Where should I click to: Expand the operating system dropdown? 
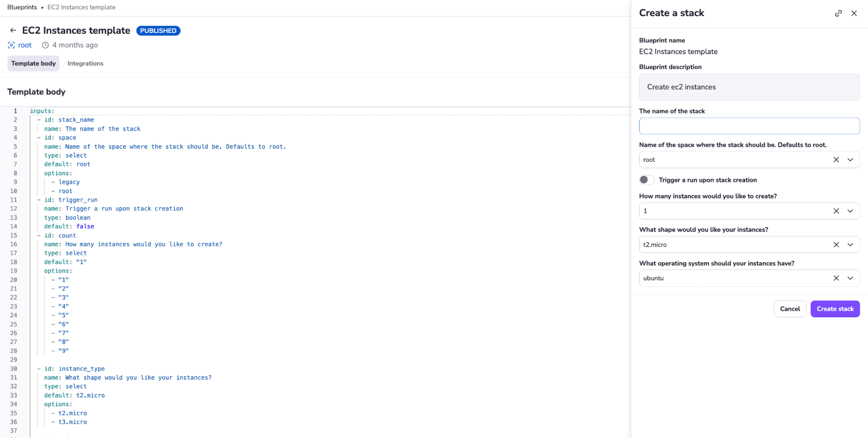click(x=850, y=278)
